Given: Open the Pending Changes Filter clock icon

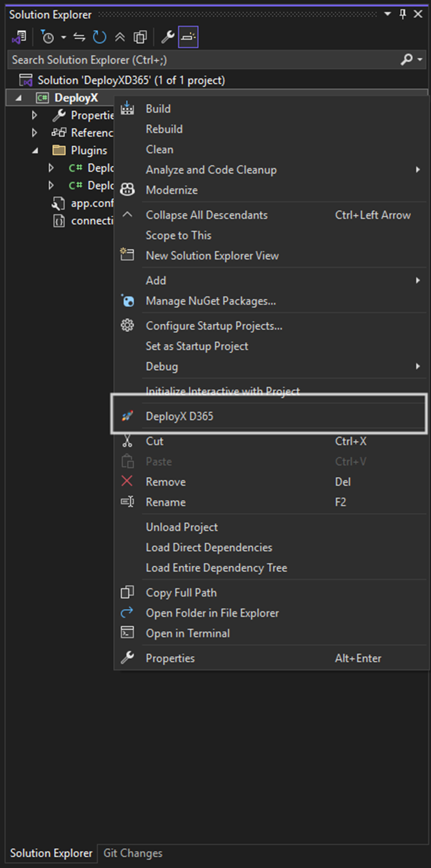Looking at the screenshot, I should tap(48, 37).
